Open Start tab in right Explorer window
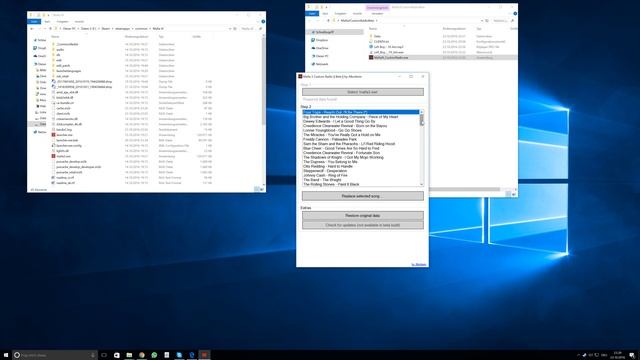 [x=325, y=13]
